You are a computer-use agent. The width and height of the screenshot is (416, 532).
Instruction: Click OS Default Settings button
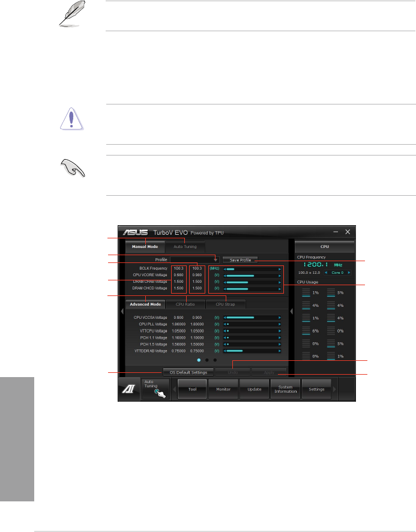(x=188, y=372)
